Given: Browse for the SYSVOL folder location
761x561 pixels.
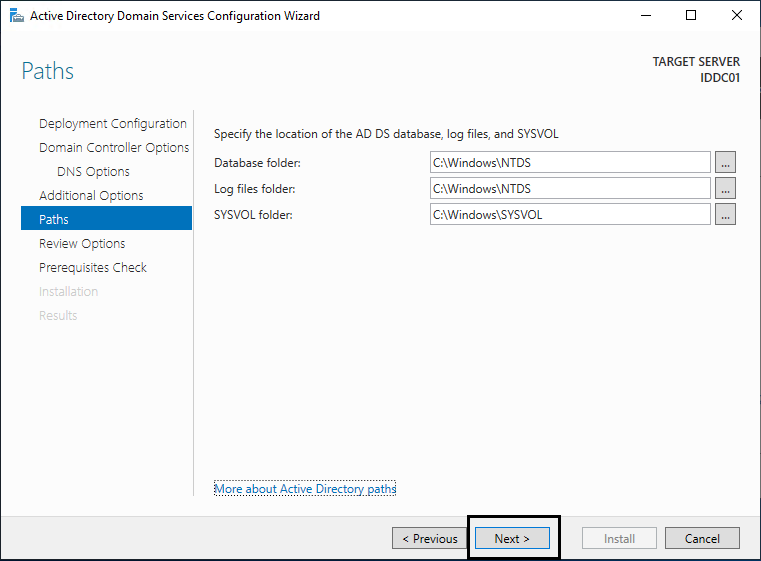Looking at the screenshot, I should [x=725, y=214].
